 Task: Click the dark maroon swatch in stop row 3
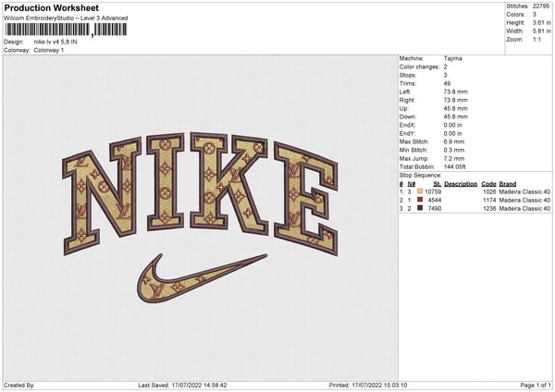click(420, 208)
